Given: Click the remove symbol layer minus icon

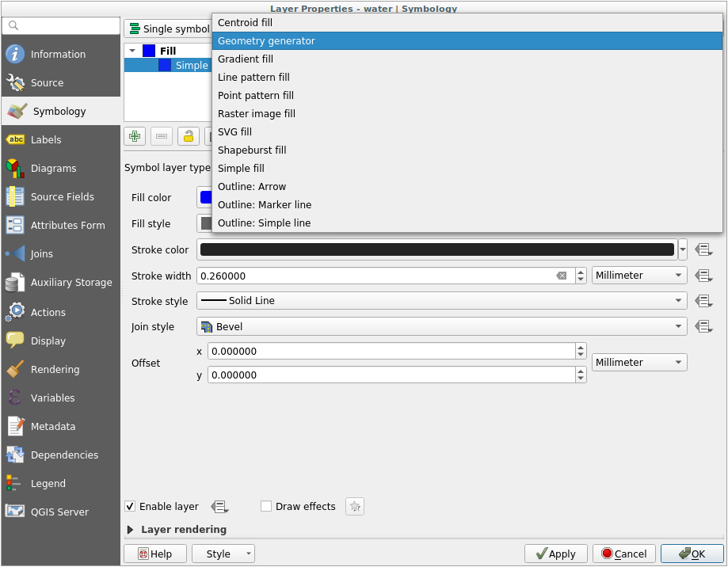Looking at the screenshot, I should click(x=162, y=136).
